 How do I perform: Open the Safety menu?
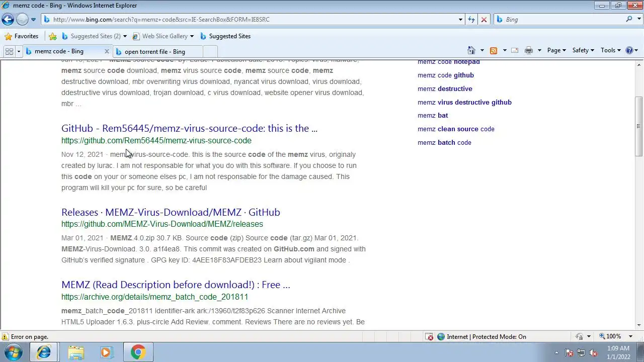583,50
